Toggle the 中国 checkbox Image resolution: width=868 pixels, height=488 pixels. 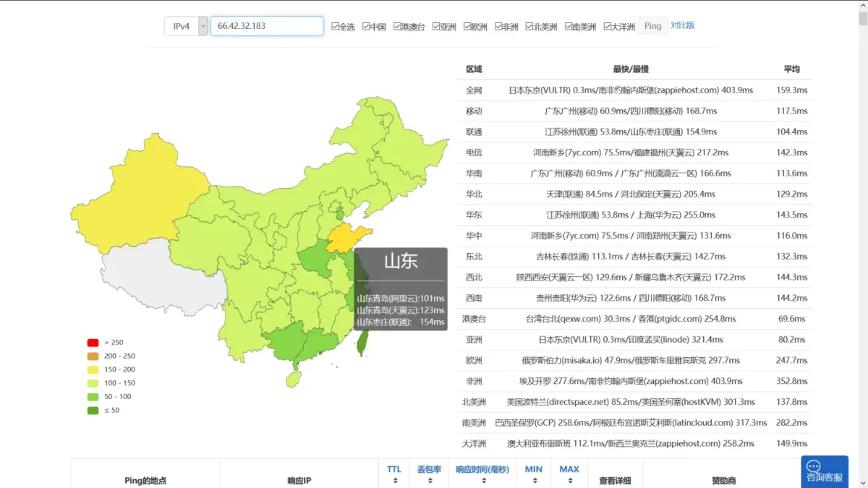(367, 27)
